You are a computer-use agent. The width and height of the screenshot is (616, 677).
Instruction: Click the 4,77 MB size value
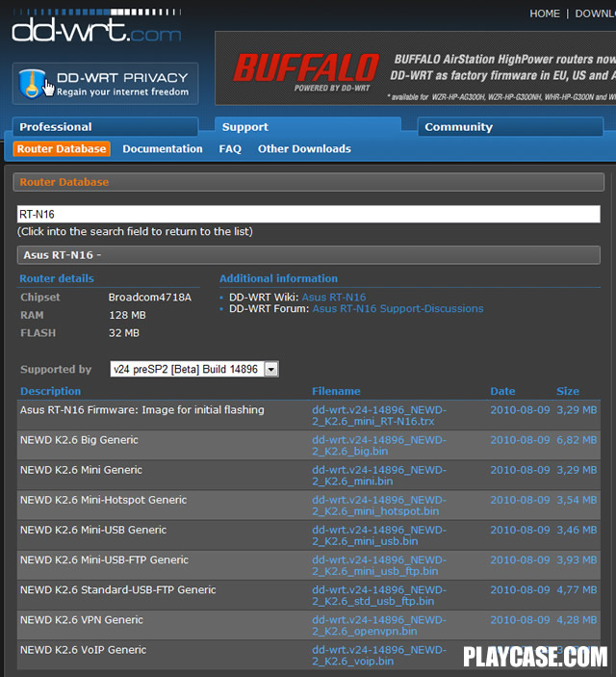tap(577, 589)
